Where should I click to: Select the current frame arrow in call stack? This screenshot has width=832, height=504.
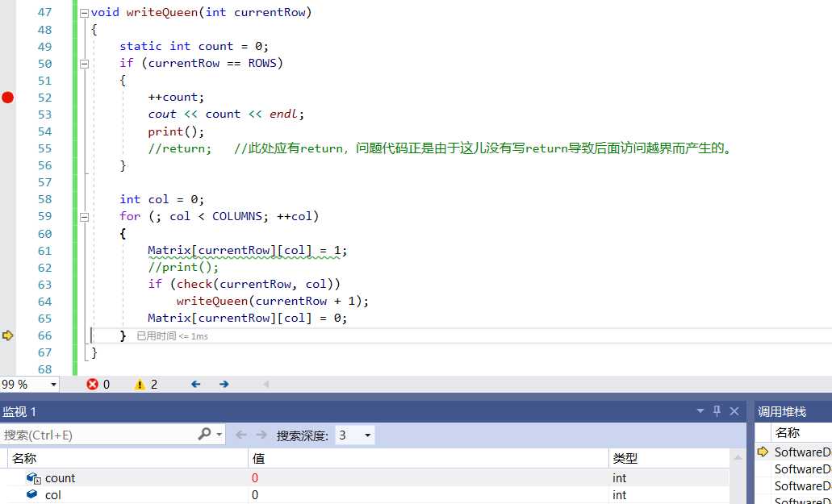(763, 452)
